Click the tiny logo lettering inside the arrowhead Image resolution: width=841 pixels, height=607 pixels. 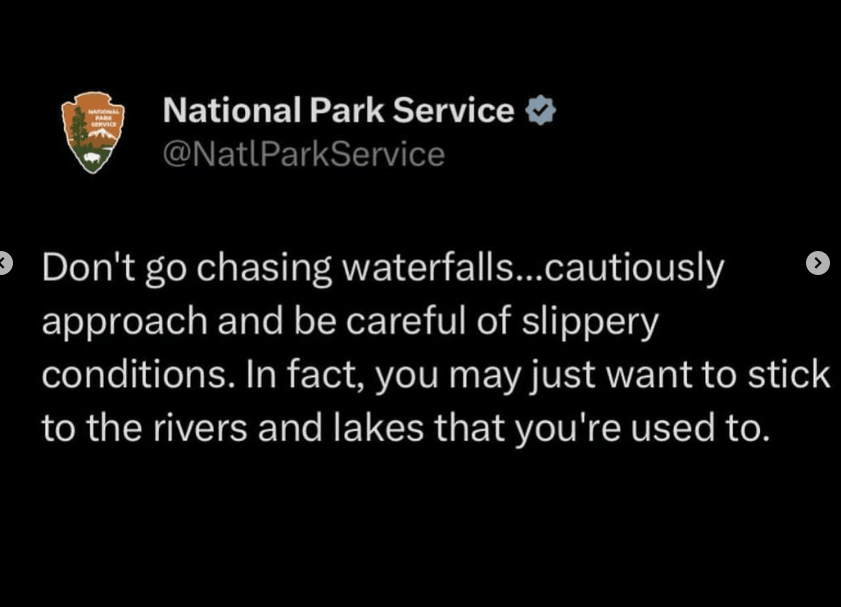tap(102, 116)
